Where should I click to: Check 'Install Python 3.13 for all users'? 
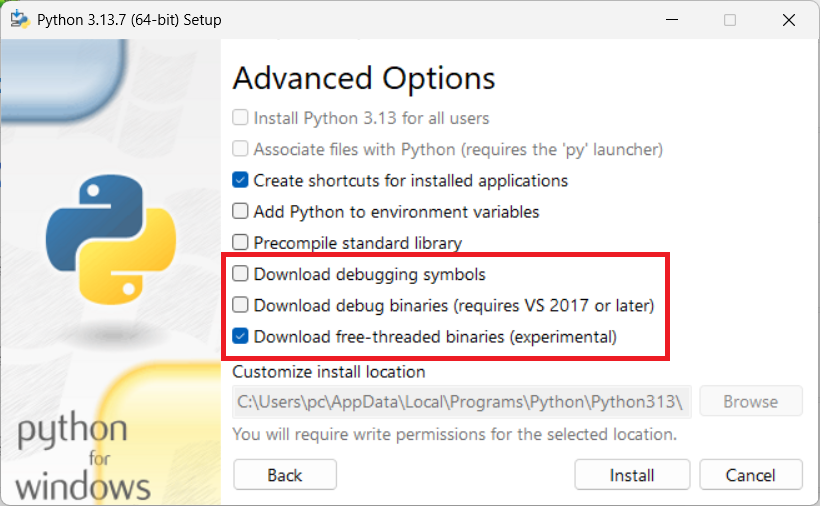point(240,118)
